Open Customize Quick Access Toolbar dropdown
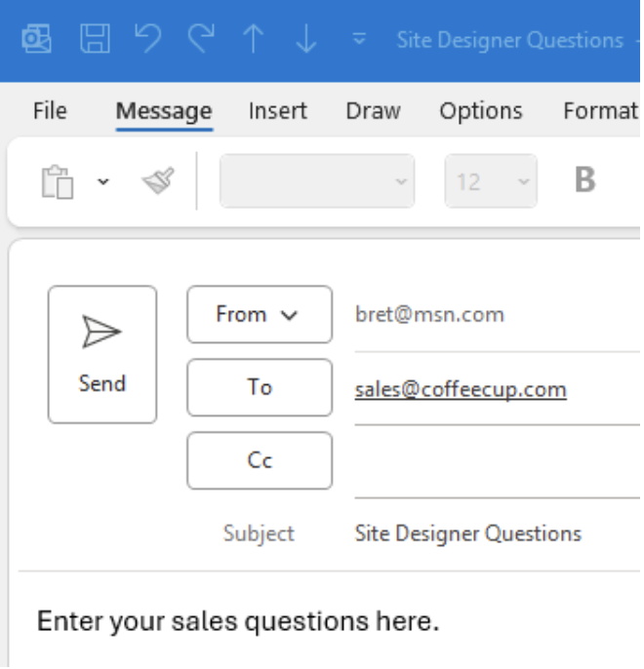This screenshot has width=644, height=669. point(359,39)
